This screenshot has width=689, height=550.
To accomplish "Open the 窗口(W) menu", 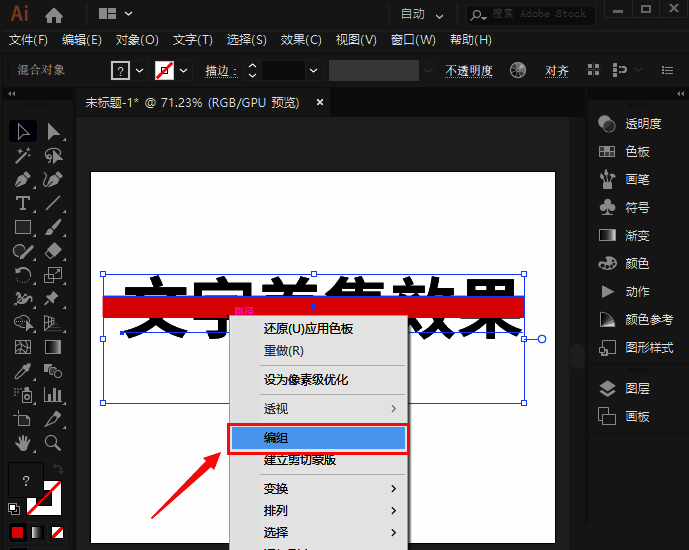I will (x=413, y=40).
